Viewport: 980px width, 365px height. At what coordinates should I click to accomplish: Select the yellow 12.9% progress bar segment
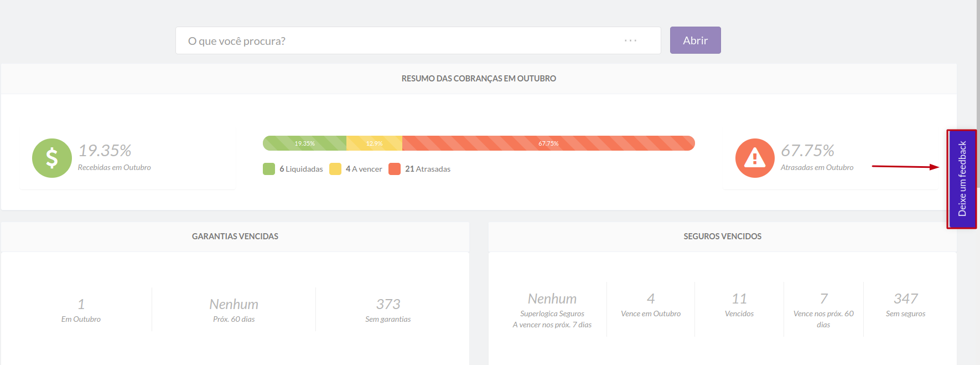pos(374,143)
